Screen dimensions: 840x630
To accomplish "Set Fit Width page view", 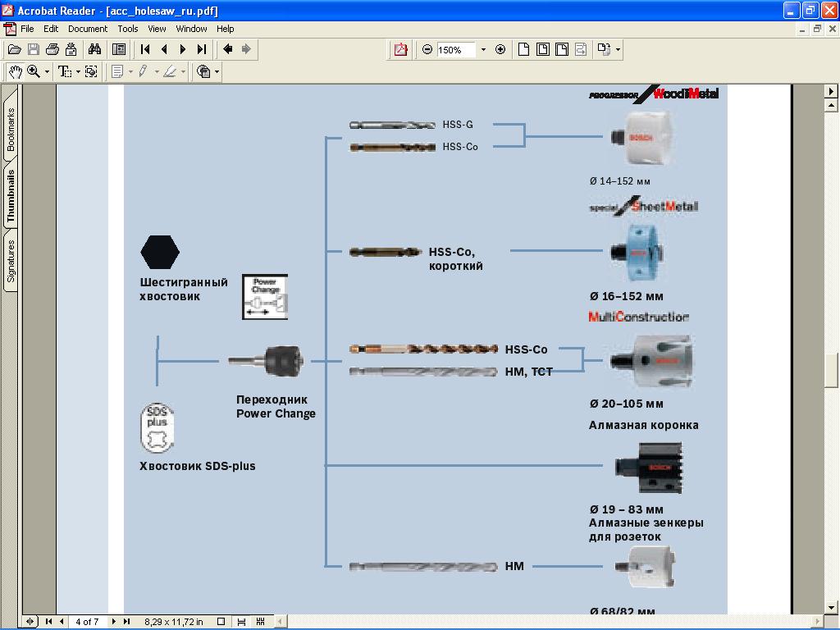I will point(561,50).
